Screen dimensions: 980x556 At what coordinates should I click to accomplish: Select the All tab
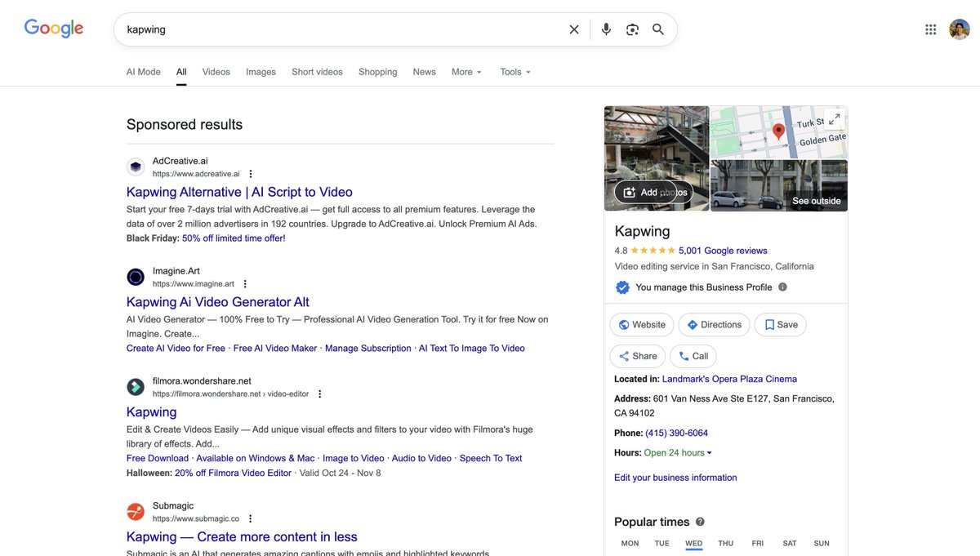point(181,72)
